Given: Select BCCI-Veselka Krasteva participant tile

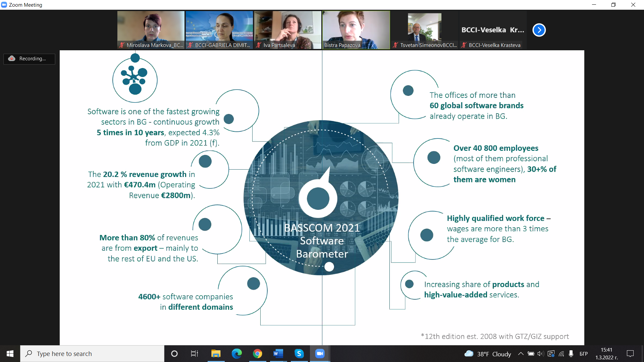Looking at the screenshot, I should [493, 30].
